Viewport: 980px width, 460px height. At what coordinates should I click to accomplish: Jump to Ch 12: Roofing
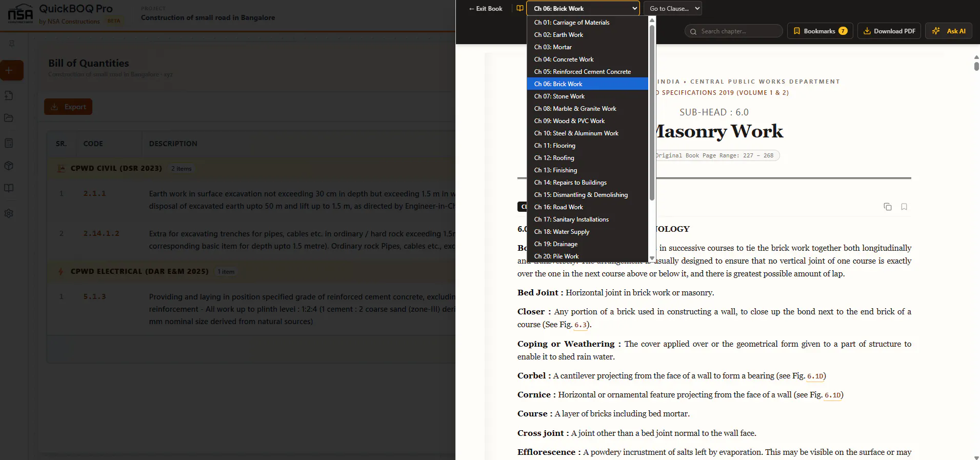(x=588, y=158)
